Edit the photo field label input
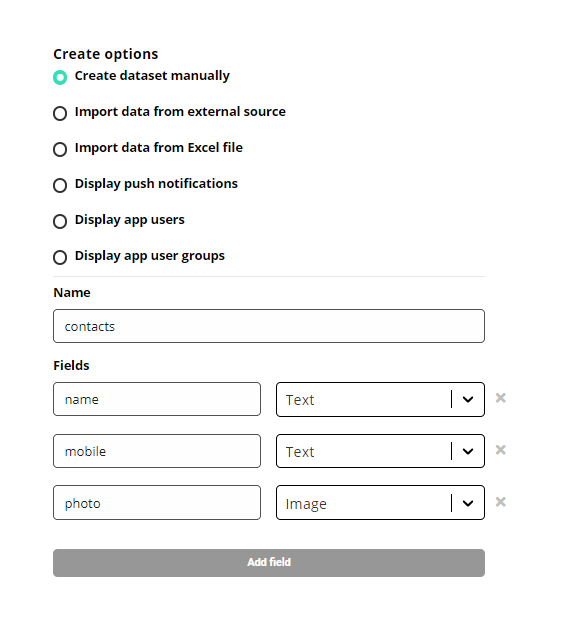The image size is (567, 620). [157, 503]
